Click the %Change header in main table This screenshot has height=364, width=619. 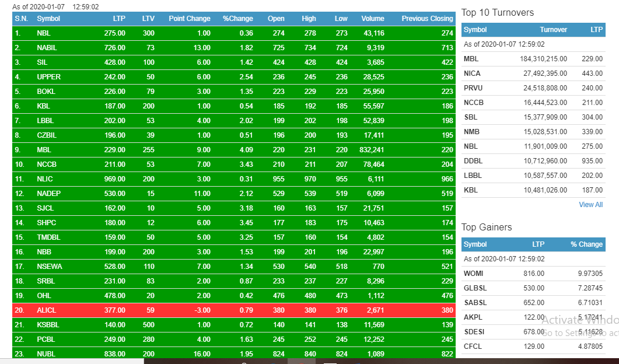coord(237,19)
